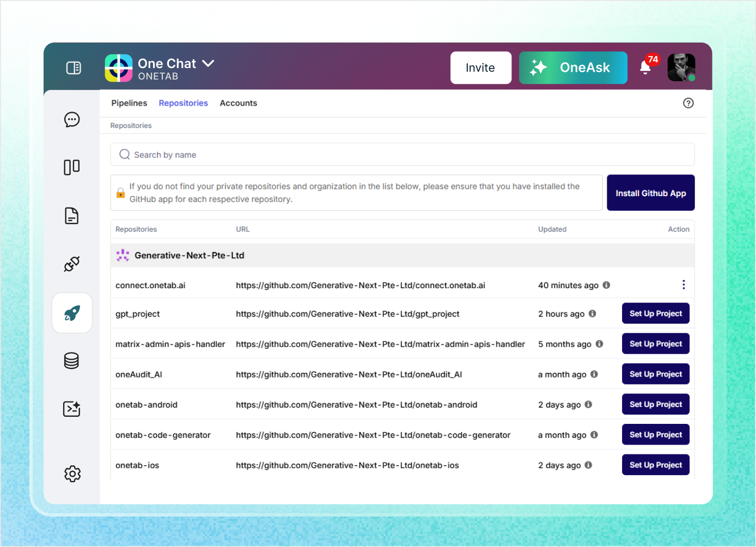Click the Updated column header
The height and width of the screenshot is (547, 756).
point(552,229)
